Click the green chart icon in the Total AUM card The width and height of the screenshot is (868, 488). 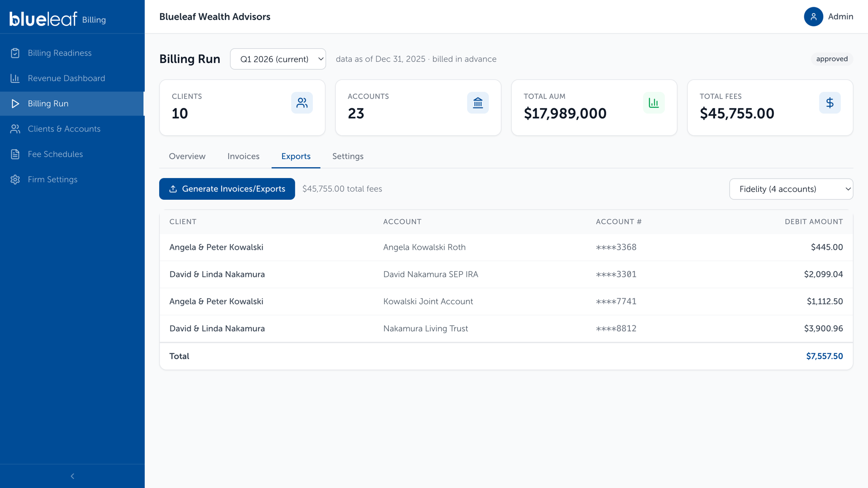point(654,103)
